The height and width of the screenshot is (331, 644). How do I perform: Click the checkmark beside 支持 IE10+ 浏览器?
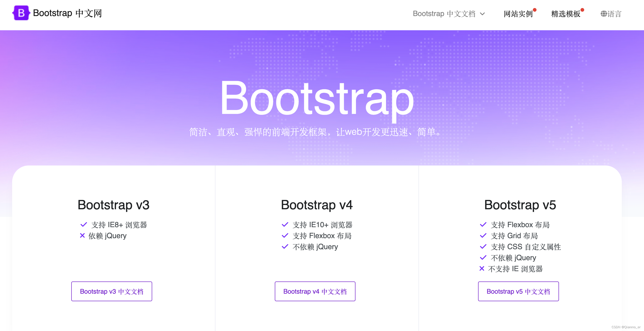pos(285,224)
